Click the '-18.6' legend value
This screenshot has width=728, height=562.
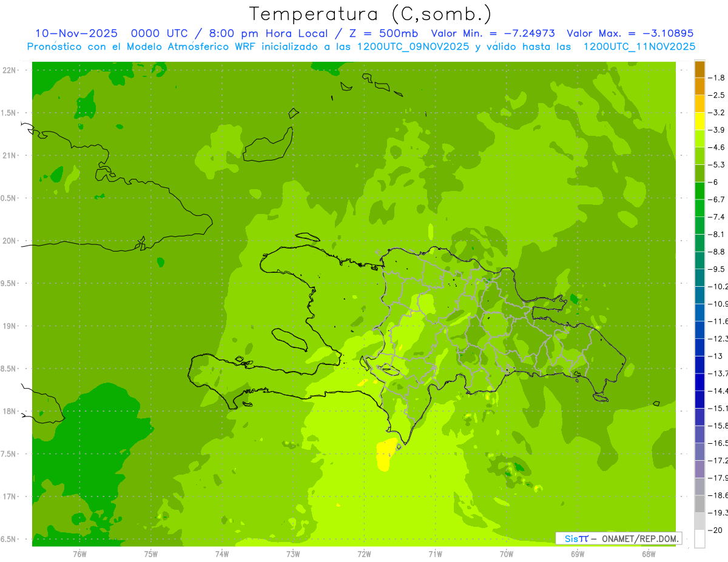[x=718, y=495]
